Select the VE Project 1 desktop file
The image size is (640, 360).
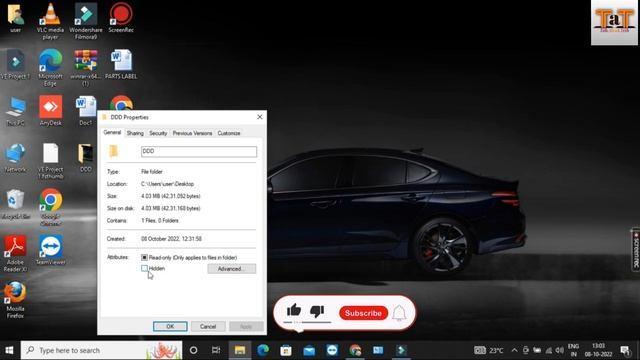16,64
